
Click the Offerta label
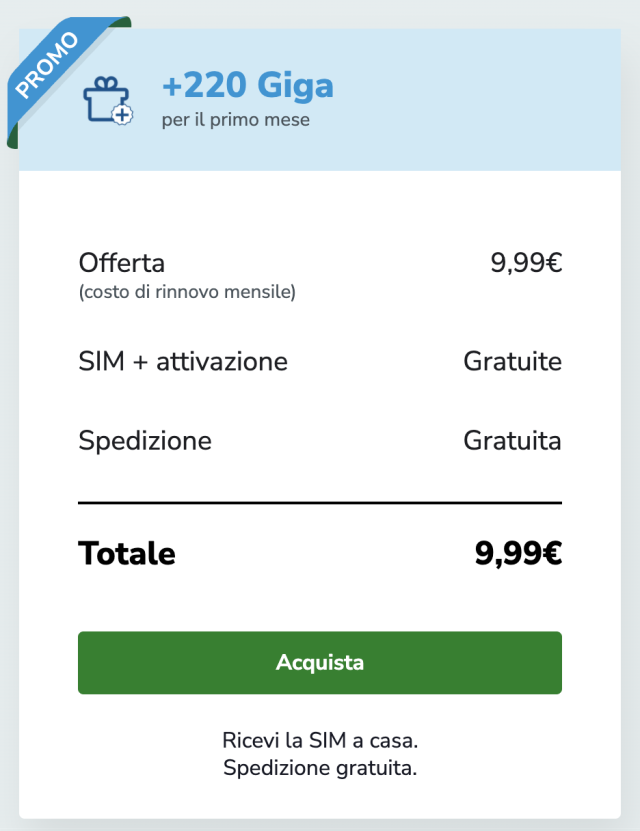pos(121,263)
